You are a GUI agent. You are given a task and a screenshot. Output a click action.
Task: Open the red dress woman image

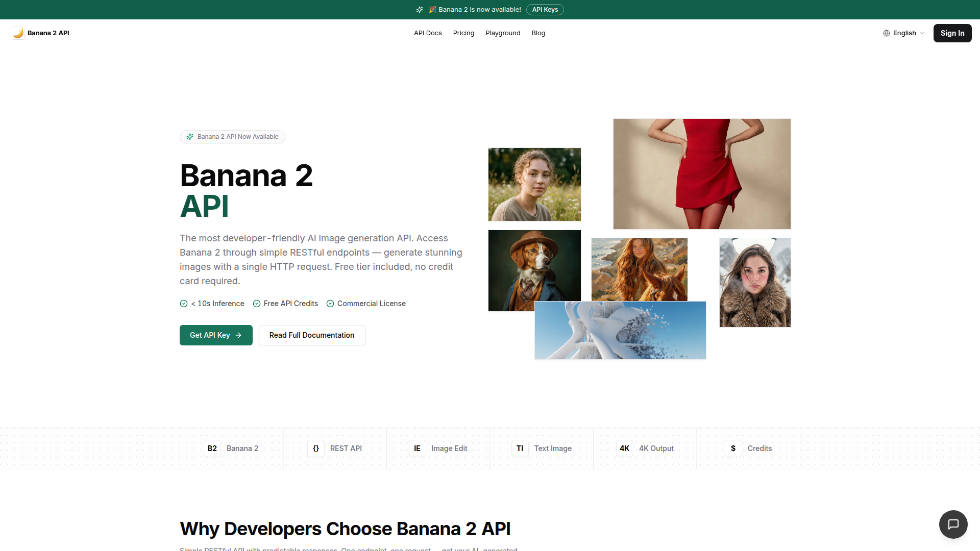coord(702,174)
